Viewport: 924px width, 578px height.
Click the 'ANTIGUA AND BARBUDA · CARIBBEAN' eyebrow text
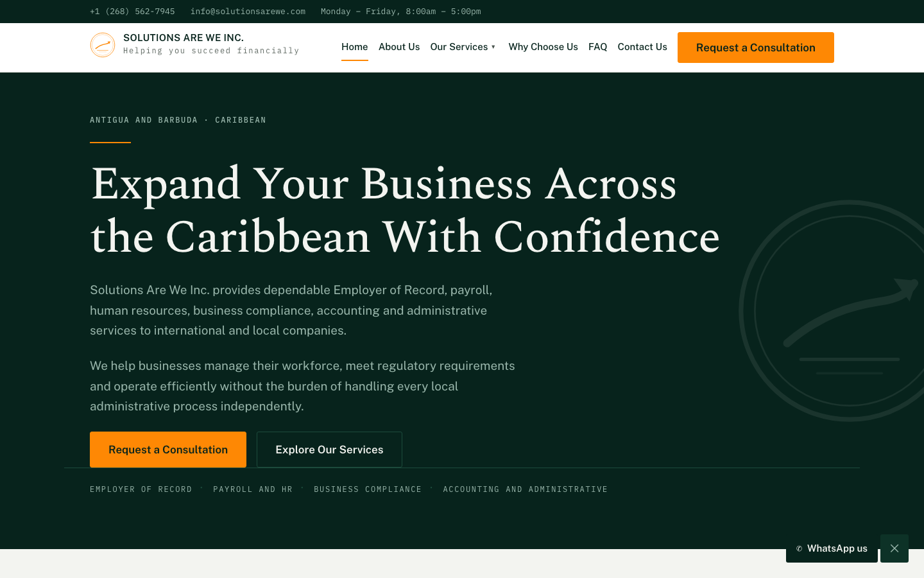click(178, 120)
